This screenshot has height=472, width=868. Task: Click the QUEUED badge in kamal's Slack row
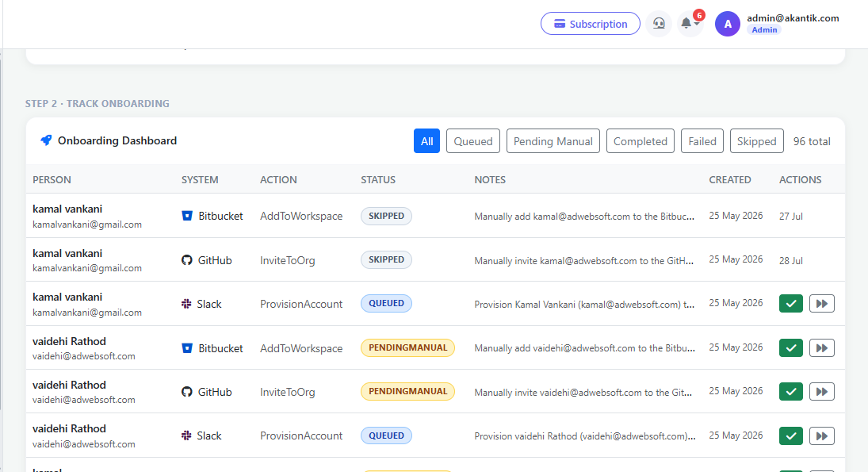(x=386, y=304)
